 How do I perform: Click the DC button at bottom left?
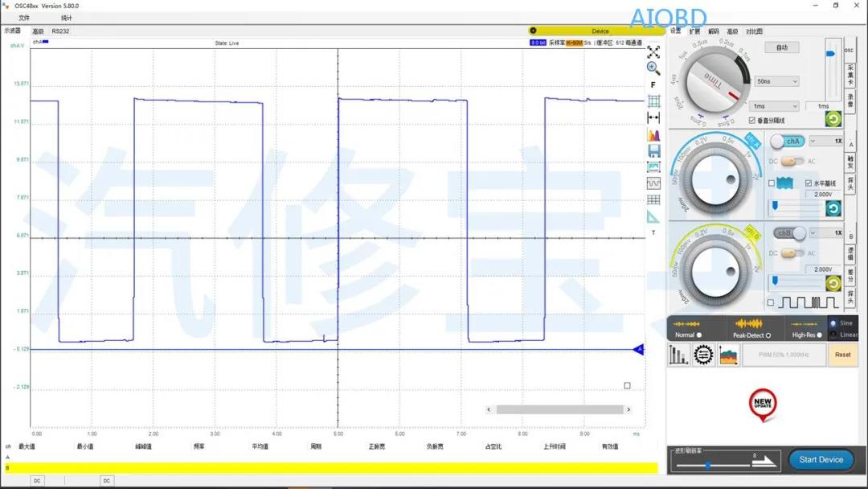[37, 481]
